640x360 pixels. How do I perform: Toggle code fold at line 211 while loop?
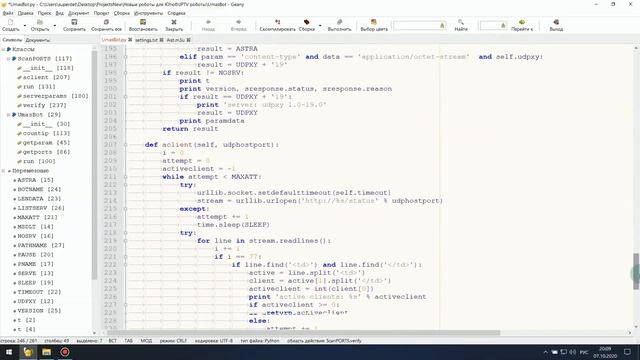click(126, 177)
